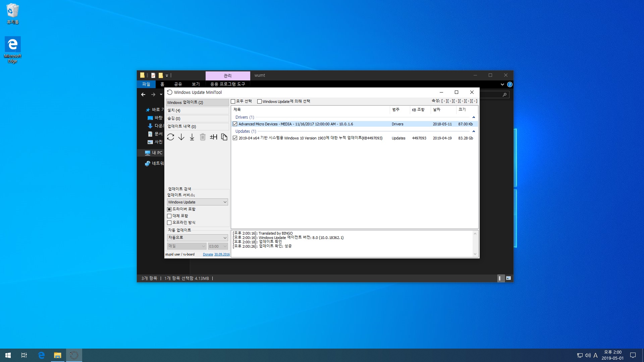Switch Explorer to large icons view icon
This screenshot has width=644, height=362.
click(x=508, y=278)
